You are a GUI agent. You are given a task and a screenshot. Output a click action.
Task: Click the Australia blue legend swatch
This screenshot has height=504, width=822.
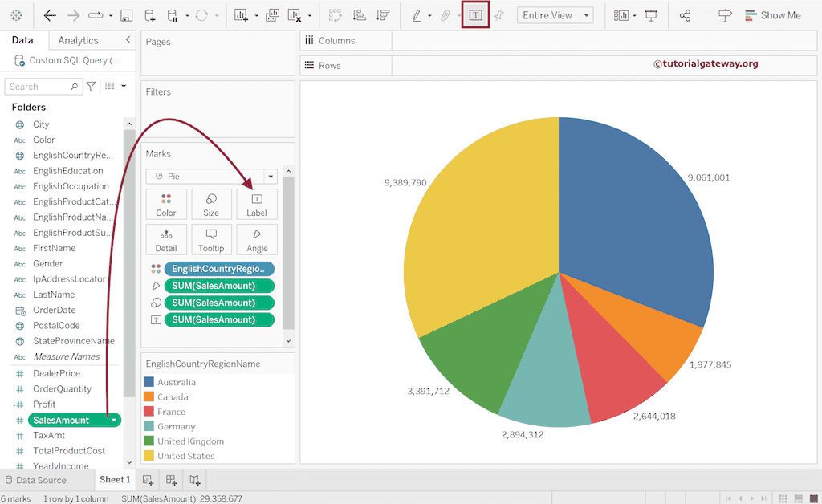(149, 382)
